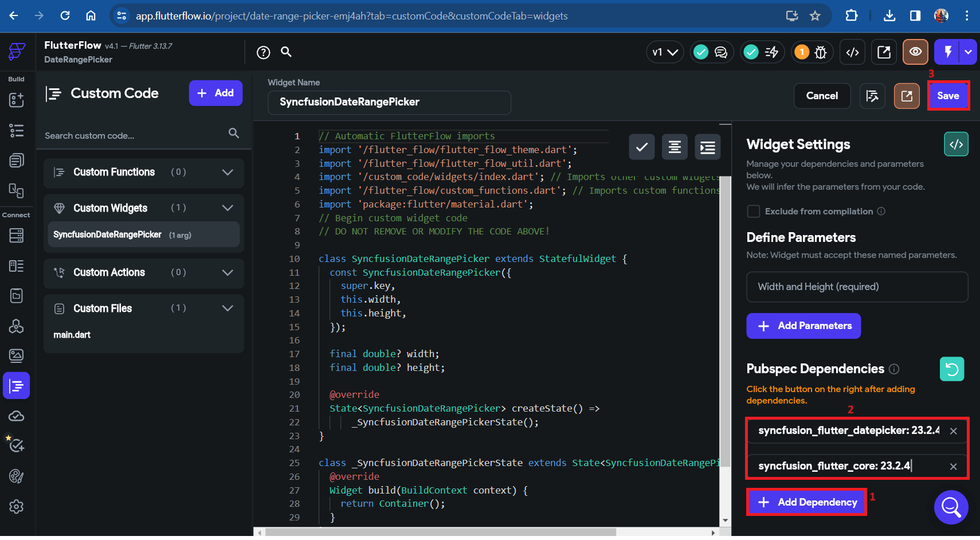Click the View Code developer icon

853,52
